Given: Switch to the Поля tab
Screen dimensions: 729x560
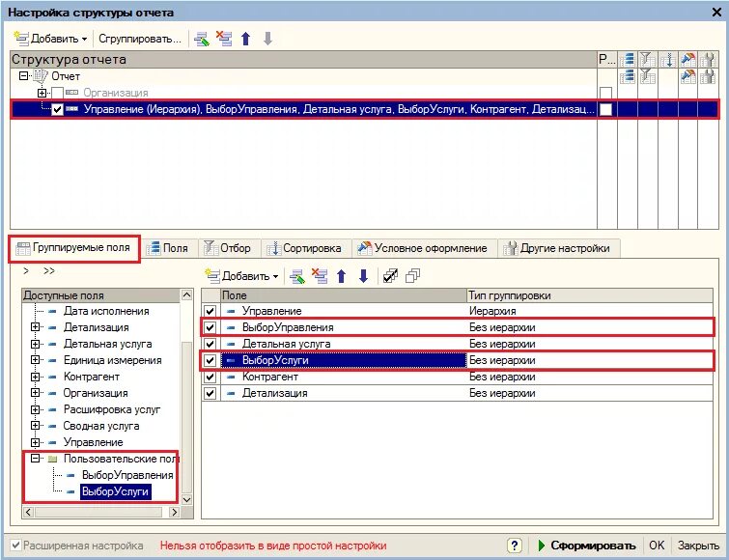Looking at the screenshot, I should [x=167, y=248].
